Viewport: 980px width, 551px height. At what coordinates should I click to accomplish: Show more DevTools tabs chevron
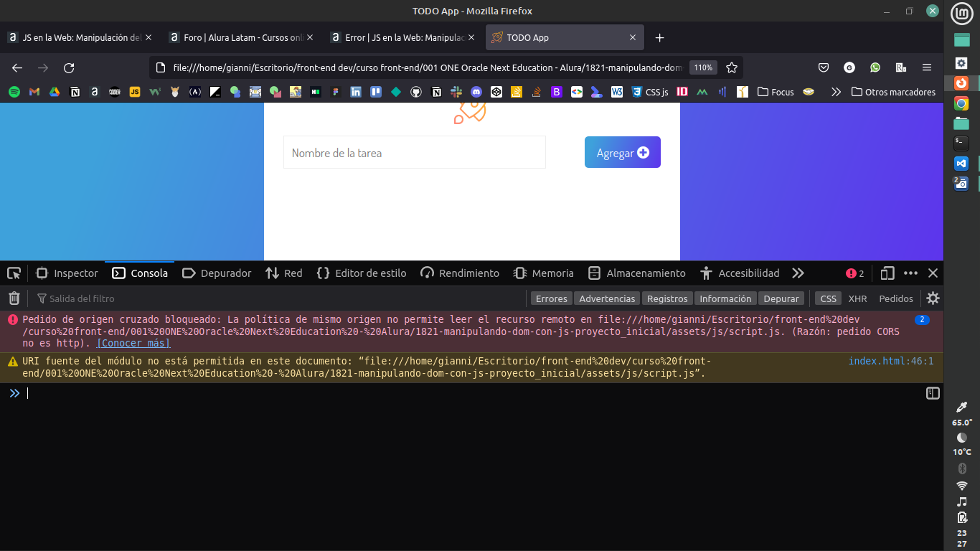[x=798, y=273]
